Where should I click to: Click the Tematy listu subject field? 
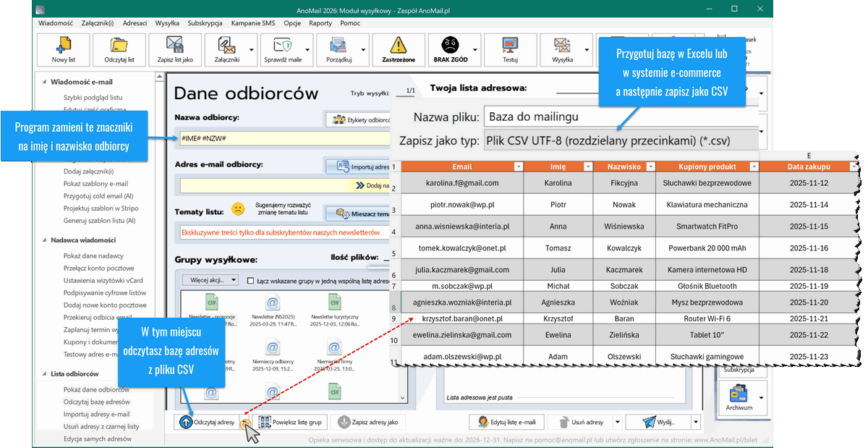[x=285, y=233]
